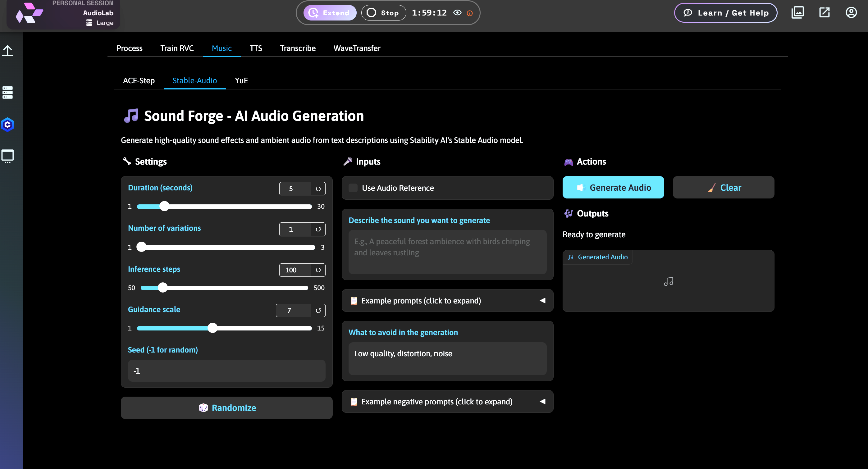Reset the Guidance scale value

[x=318, y=310]
